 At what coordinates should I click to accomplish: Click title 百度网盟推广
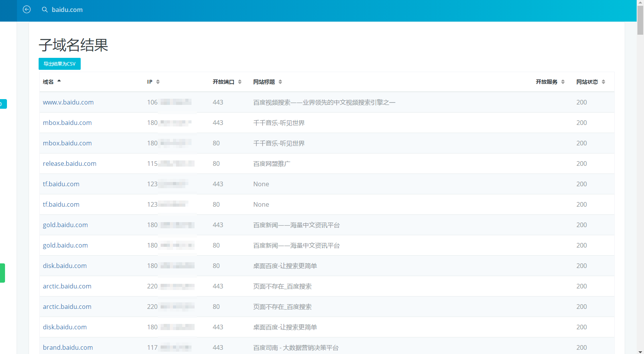point(272,164)
